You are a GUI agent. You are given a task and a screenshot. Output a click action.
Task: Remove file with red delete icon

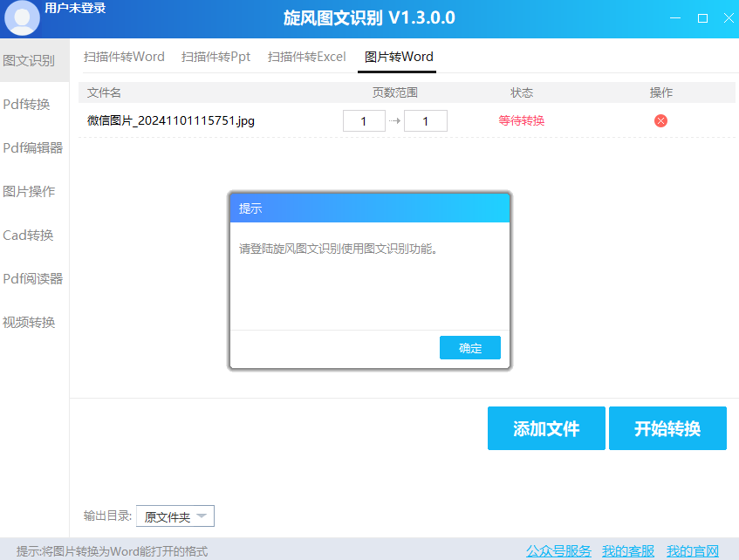(660, 121)
